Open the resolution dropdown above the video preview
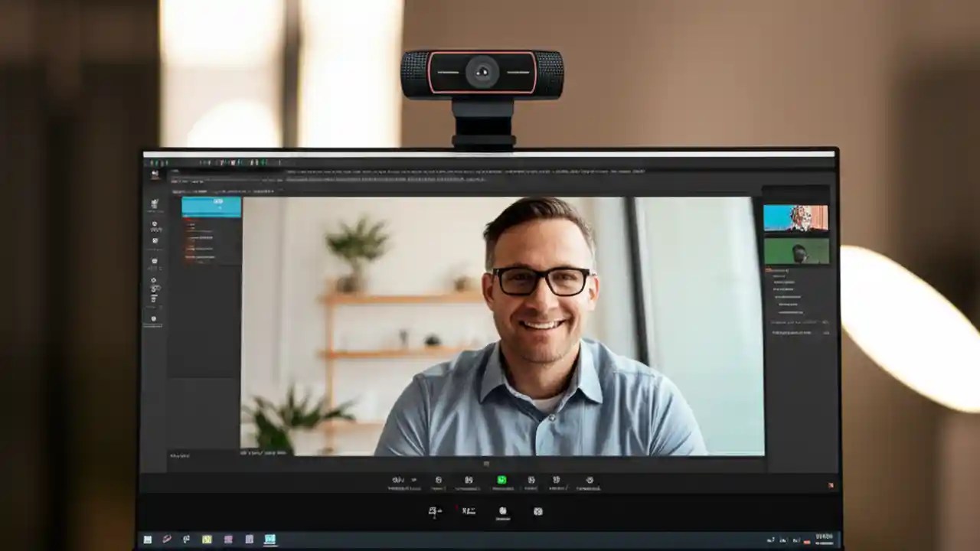The image size is (980, 551). [x=268, y=191]
